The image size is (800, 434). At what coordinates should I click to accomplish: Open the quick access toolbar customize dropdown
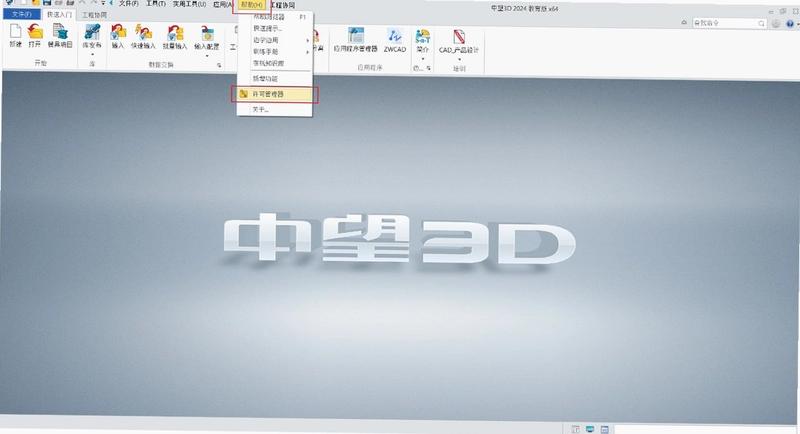click(x=103, y=3)
